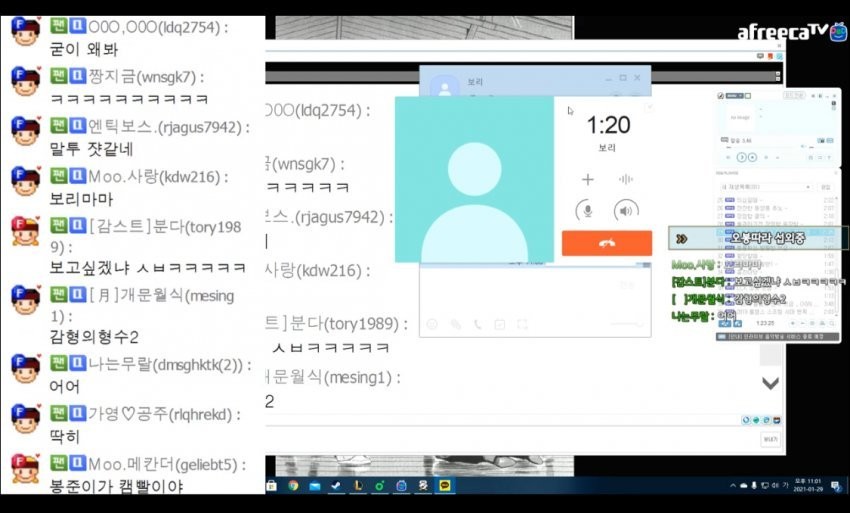Click the chat message 감형의형수2
Screen dimensions: 850x513
click(x=94, y=337)
